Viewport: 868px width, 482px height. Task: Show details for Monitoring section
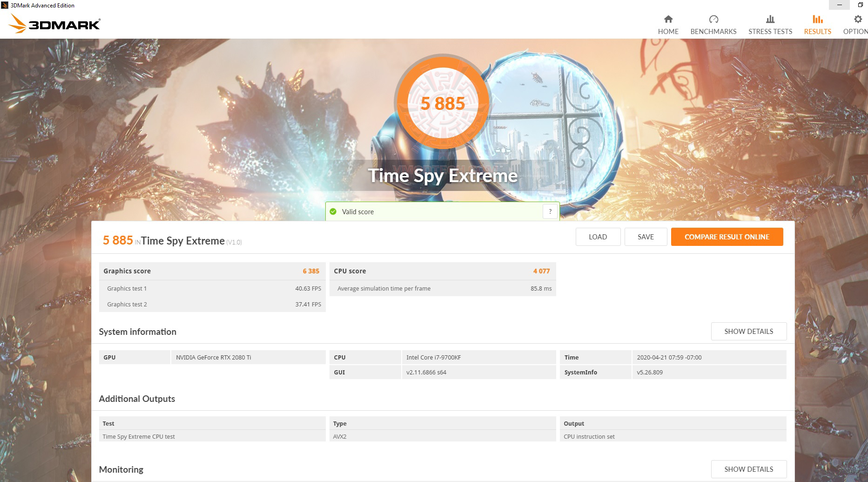point(749,469)
